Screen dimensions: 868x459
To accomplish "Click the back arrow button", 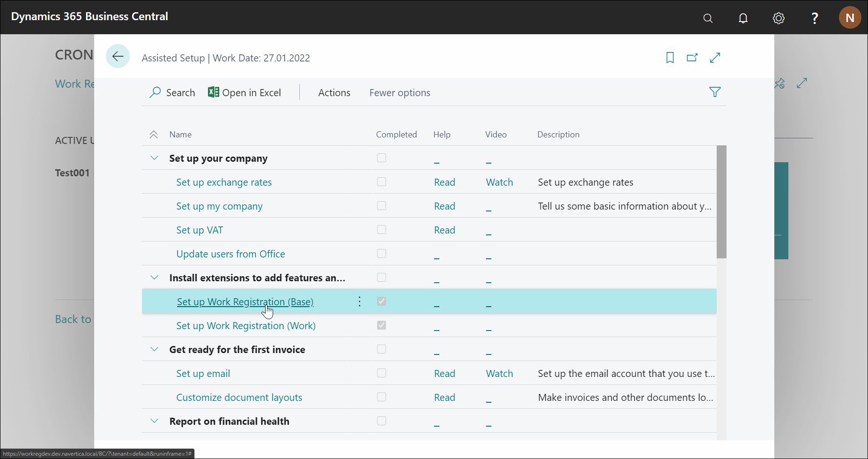I will click(118, 56).
